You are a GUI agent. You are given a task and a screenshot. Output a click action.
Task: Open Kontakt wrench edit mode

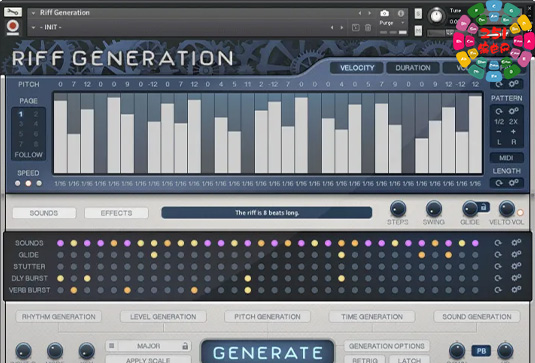coord(13,12)
